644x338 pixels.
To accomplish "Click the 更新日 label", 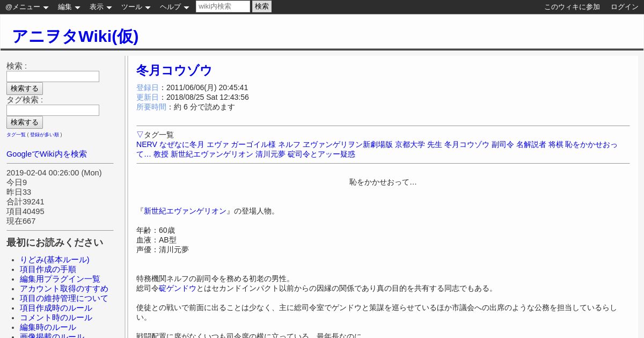I will 148,97.
